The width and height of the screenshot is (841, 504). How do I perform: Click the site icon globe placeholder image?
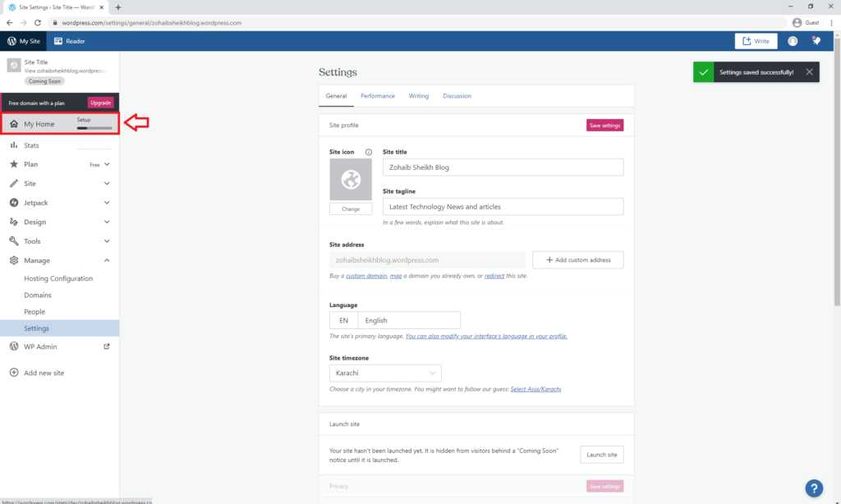350,179
